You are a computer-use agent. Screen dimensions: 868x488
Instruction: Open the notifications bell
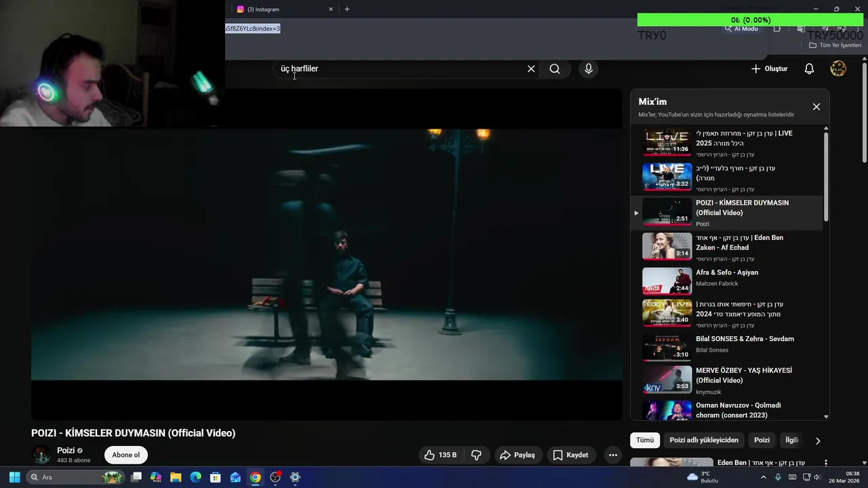pyautogui.click(x=809, y=68)
